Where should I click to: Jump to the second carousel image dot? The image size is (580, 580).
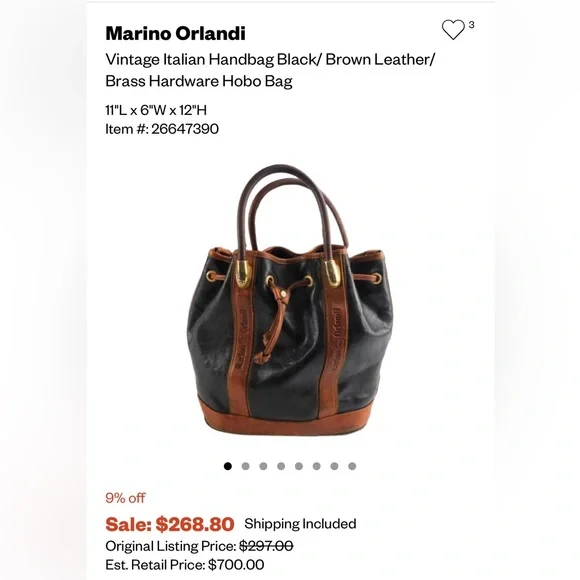(246, 466)
